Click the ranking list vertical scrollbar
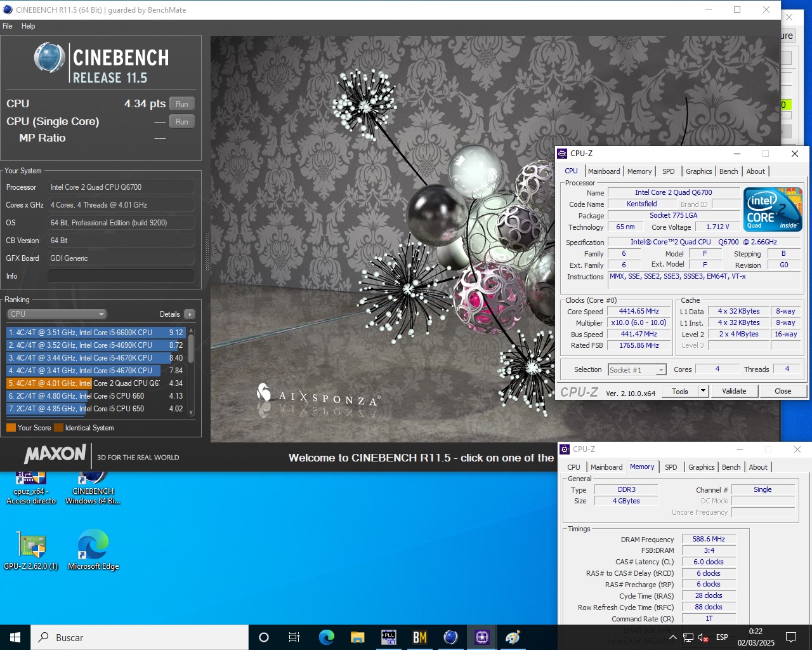The width and height of the screenshot is (812, 650). [x=191, y=372]
